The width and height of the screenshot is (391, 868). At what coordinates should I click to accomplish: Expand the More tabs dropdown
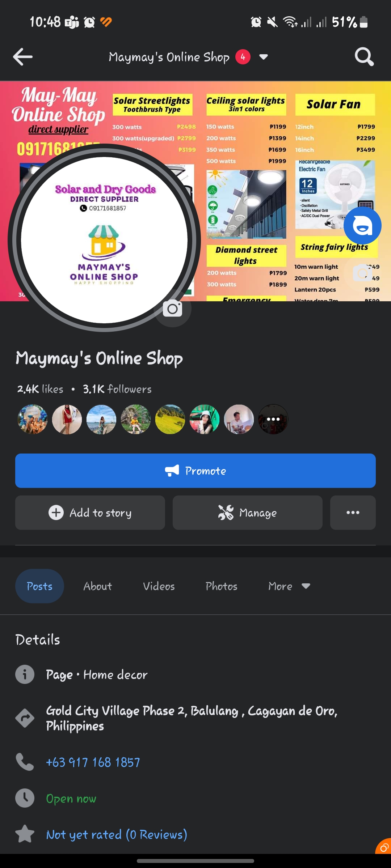pyautogui.click(x=289, y=586)
